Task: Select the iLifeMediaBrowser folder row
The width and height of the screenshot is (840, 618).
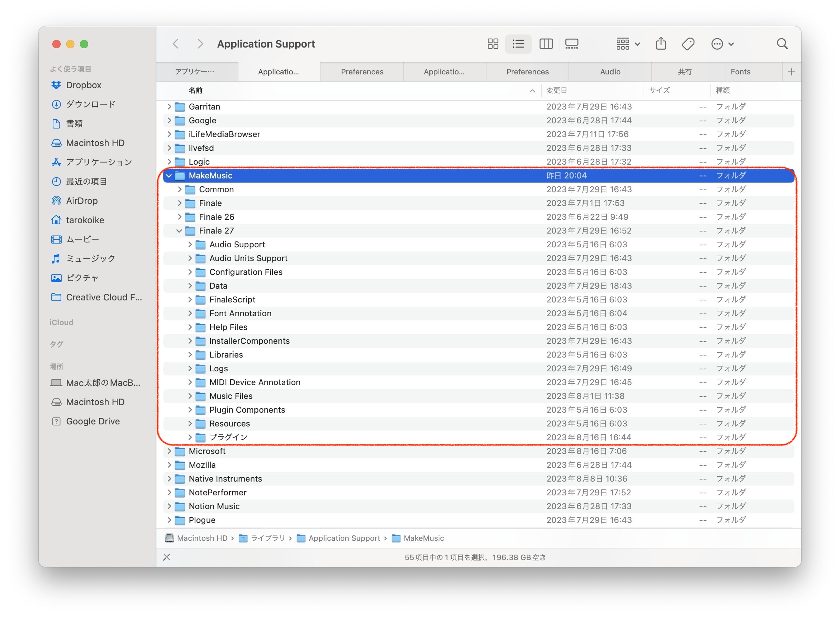Action: [479, 134]
